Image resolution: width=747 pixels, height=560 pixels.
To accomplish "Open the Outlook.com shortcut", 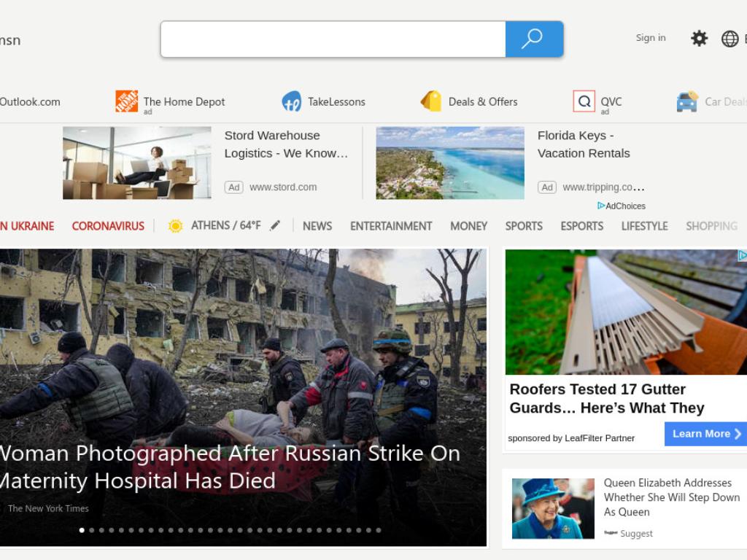I will (30, 101).
